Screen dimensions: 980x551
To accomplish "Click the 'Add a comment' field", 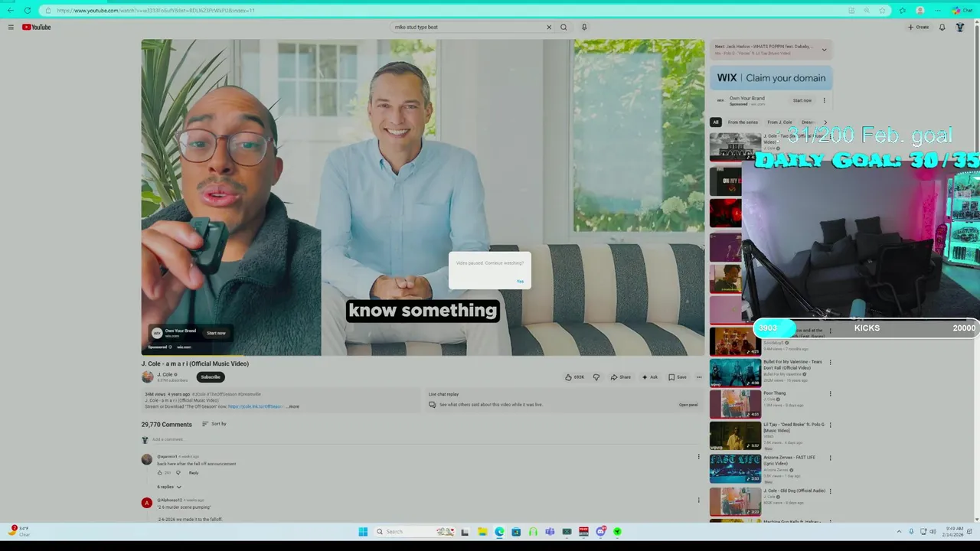I will (x=424, y=439).
